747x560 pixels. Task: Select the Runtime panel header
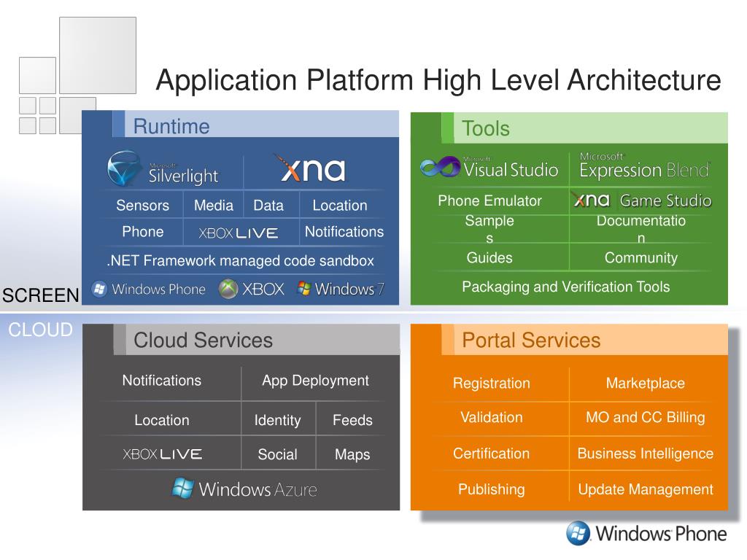(241, 125)
